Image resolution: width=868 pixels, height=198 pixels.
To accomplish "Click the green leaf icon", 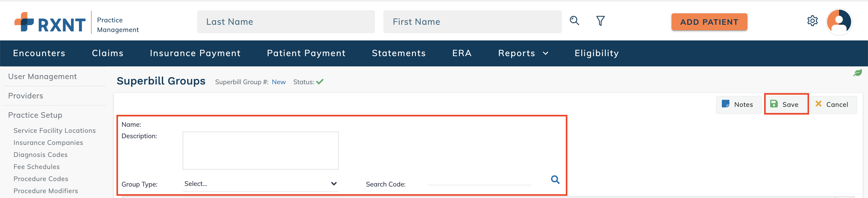I will click(x=857, y=72).
